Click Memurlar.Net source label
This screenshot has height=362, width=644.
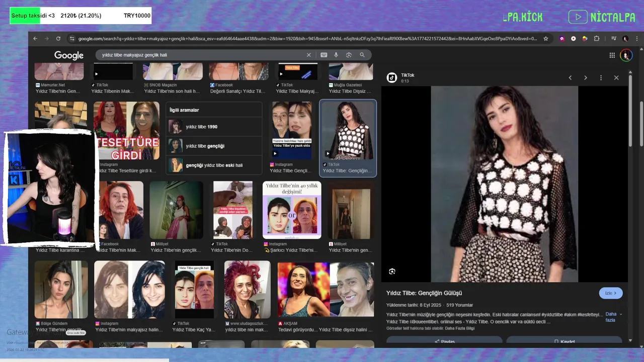pyautogui.click(x=53, y=85)
